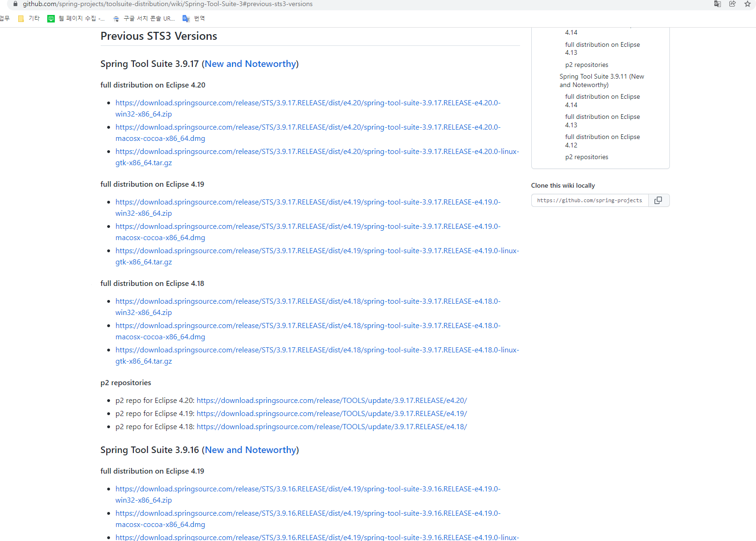The height and width of the screenshot is (541, 756).
Task: Open the 구글 서치 콘솔 bookmark
Action: pos(144,19)
